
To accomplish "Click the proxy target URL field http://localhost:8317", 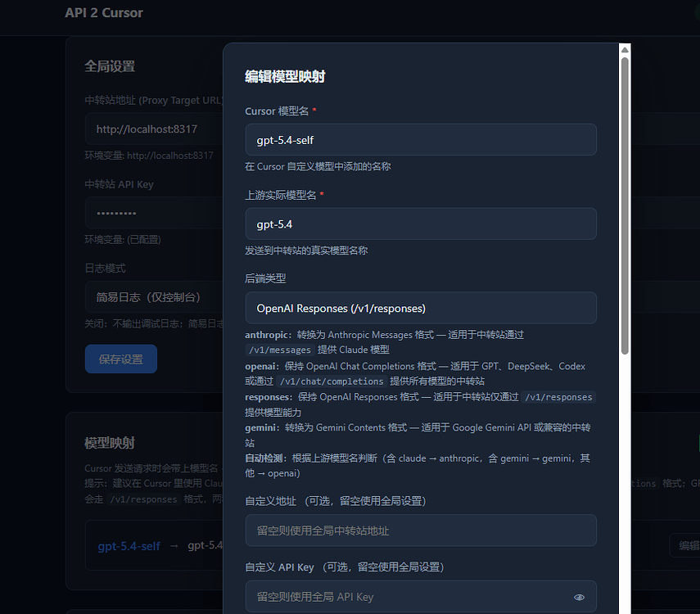I will pyautogui.click(x=154, y=129).
